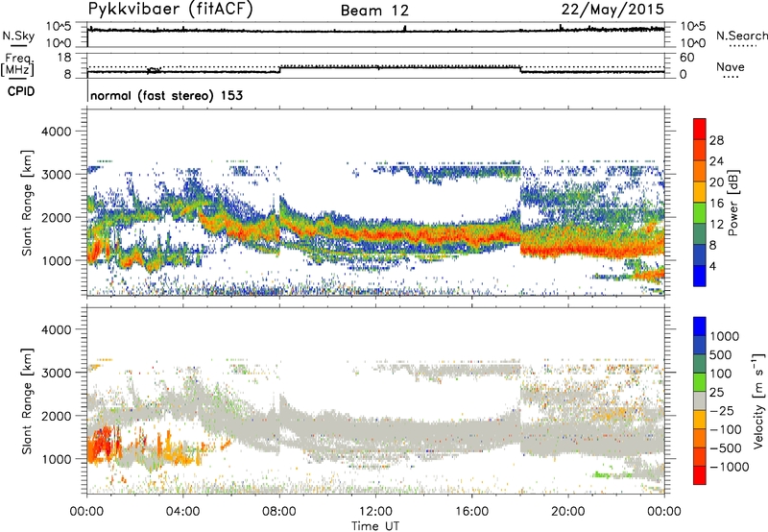Click the 1000 label on Velocity colorbar

725,336
